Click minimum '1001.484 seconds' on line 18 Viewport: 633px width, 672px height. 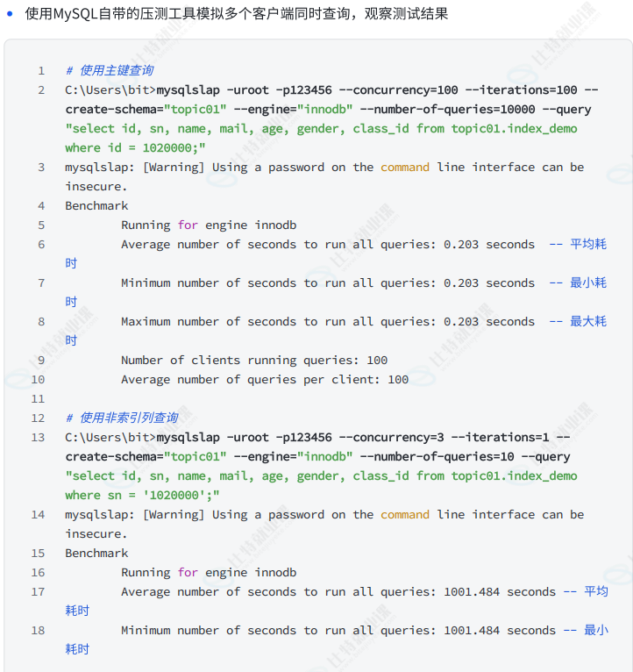(500, 630)
